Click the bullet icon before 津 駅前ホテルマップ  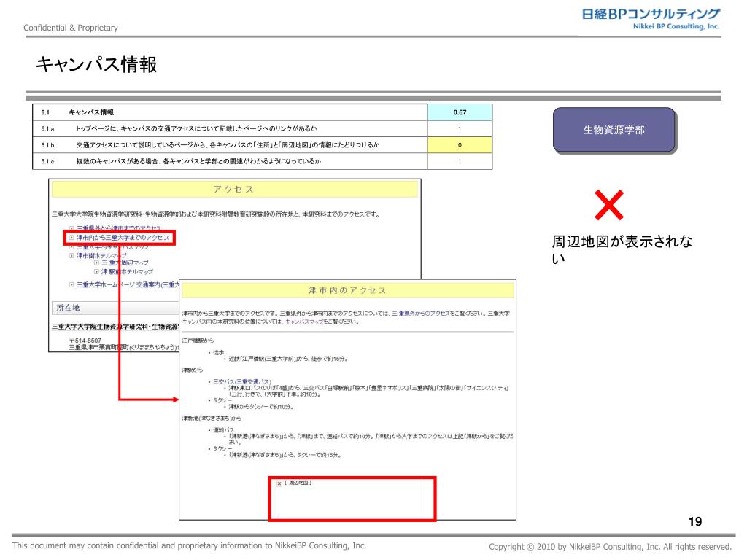[x=96, y=271]
